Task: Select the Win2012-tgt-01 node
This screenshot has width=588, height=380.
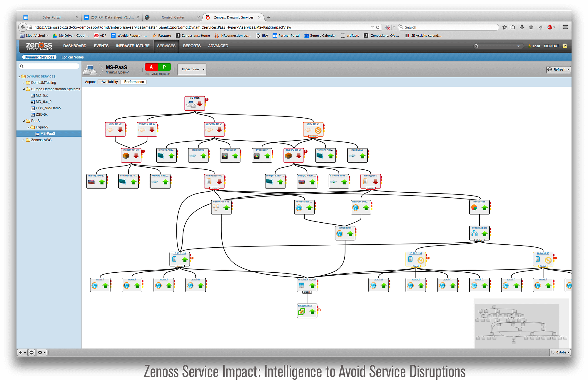Action: click(214, 129)
